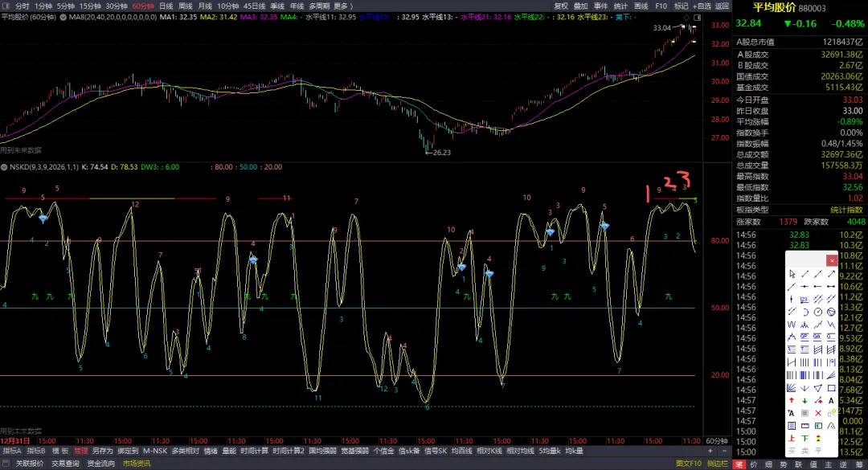868x470 pixels.
Task: Select the M-NSK indicator template tab
Action: 155,452
